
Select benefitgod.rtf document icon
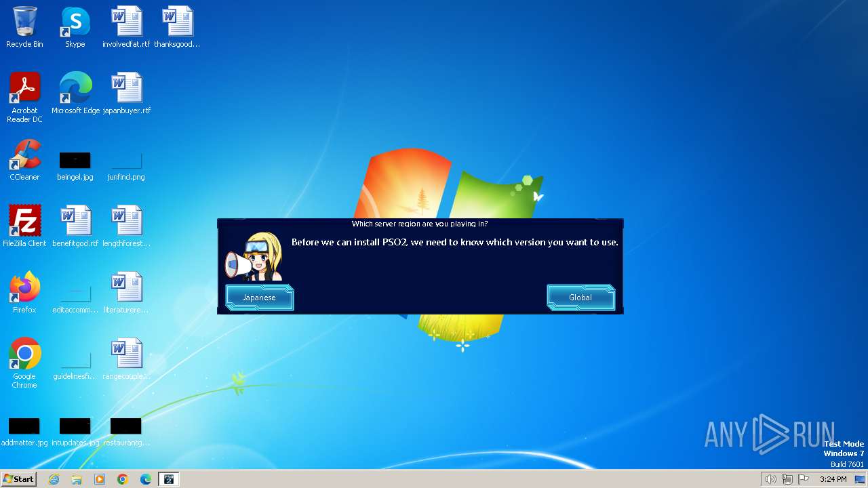point(75,226)
